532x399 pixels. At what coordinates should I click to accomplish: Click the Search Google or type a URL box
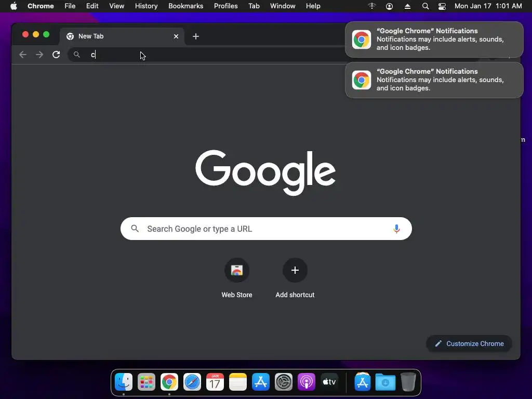(x=266, y=229)
